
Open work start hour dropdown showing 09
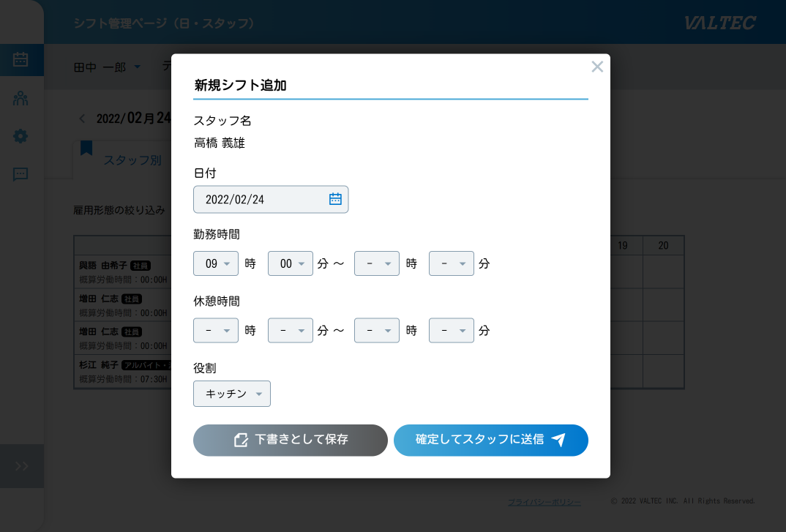tap(216, 263)
